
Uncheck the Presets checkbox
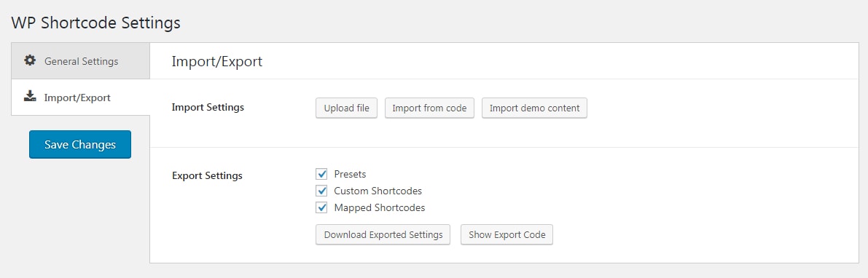tap(321, 174)
